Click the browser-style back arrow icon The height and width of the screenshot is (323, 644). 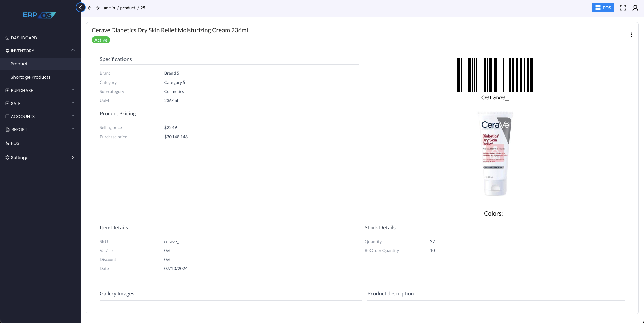90,8
